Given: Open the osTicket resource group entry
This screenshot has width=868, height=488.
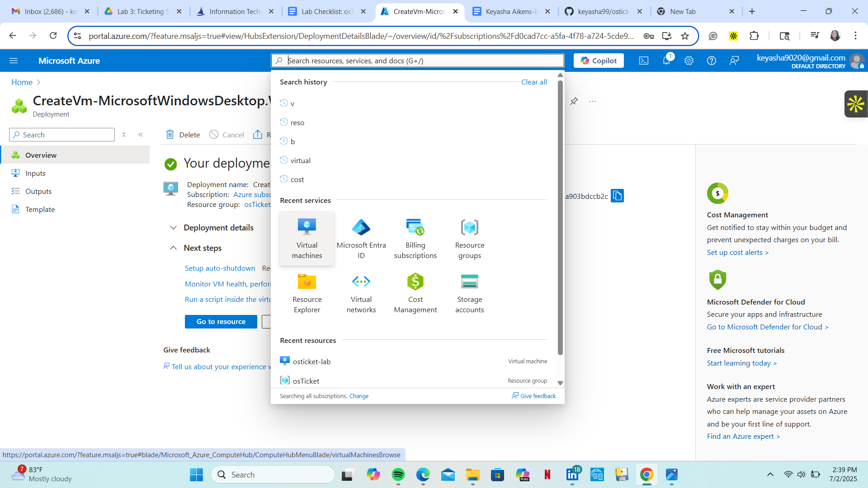Looking at the screenshot, I should pos(413,380).
